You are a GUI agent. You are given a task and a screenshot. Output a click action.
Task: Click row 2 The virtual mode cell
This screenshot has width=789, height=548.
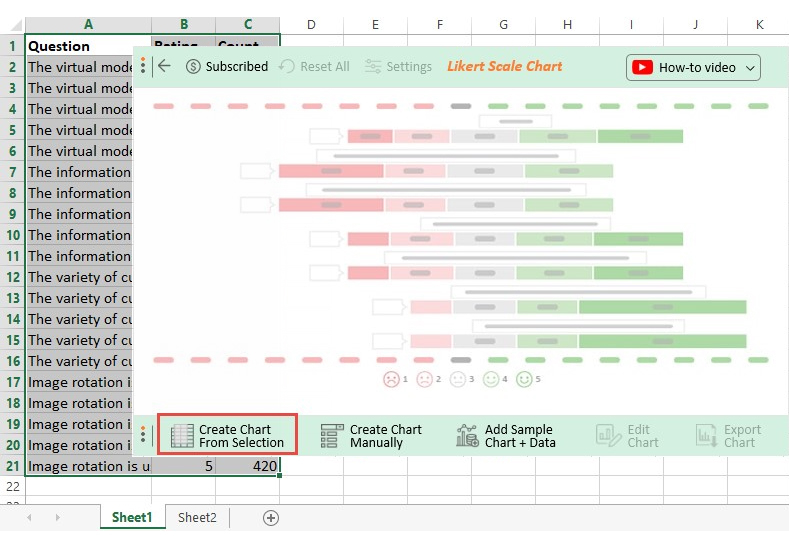click(x=79, y=67)
